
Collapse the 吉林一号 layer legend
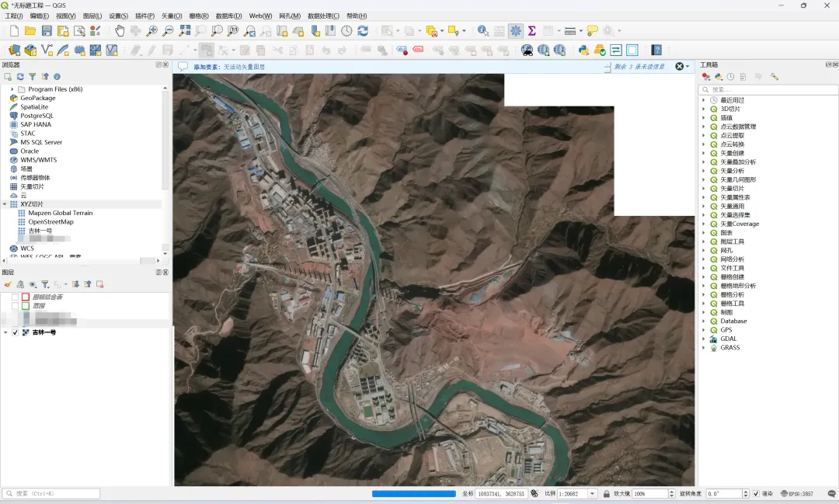pyautogui.click(x=5, y=333)
